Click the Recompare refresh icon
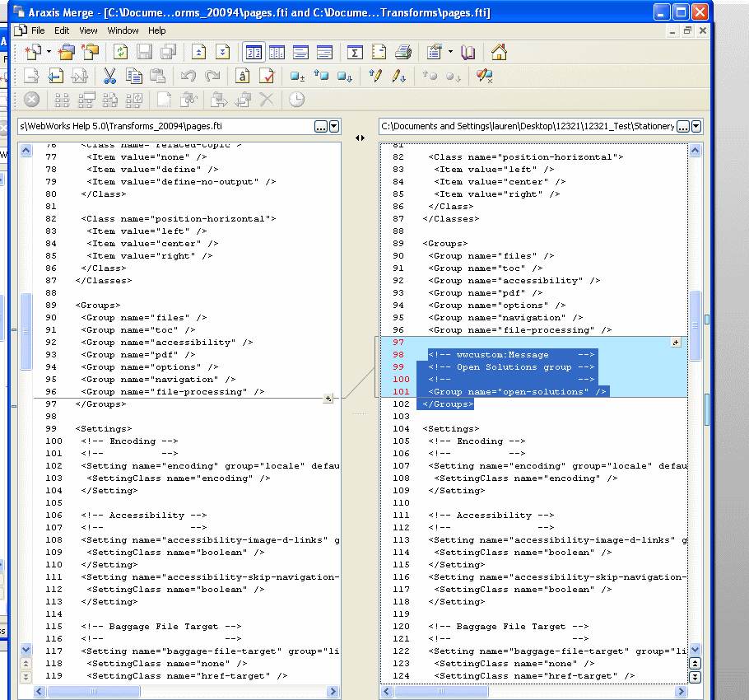Viewport: 749px width, 700px height. click(120, 53)
